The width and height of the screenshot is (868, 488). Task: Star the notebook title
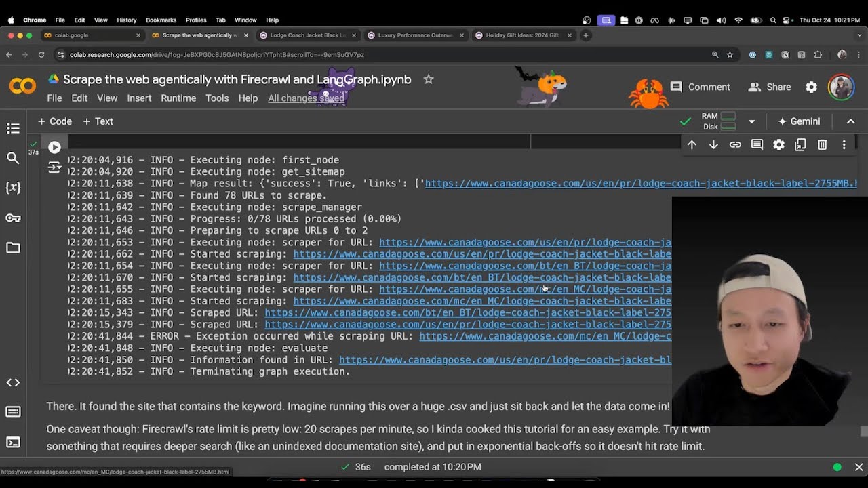(x=429, y=79)
